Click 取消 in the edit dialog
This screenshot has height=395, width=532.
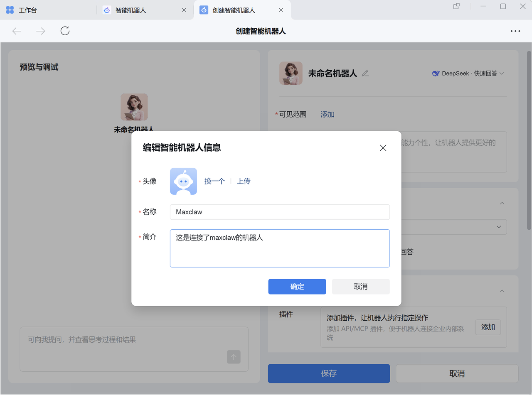click(360, 287)
